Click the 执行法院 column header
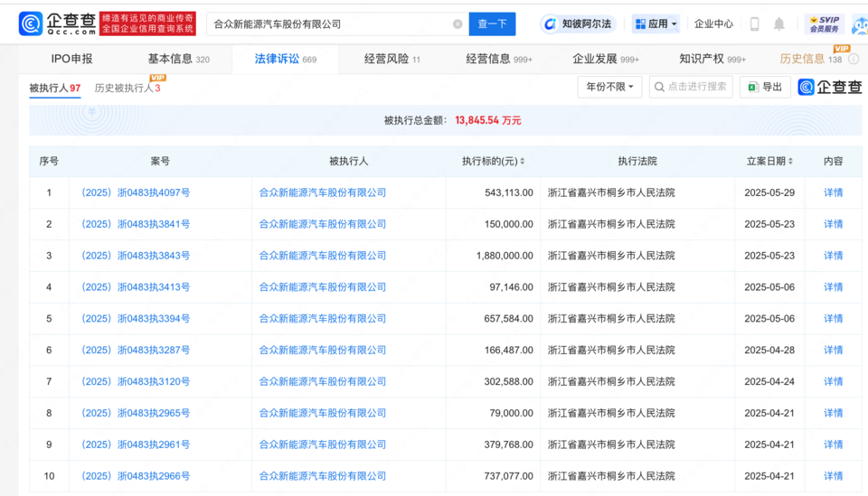 637,162
